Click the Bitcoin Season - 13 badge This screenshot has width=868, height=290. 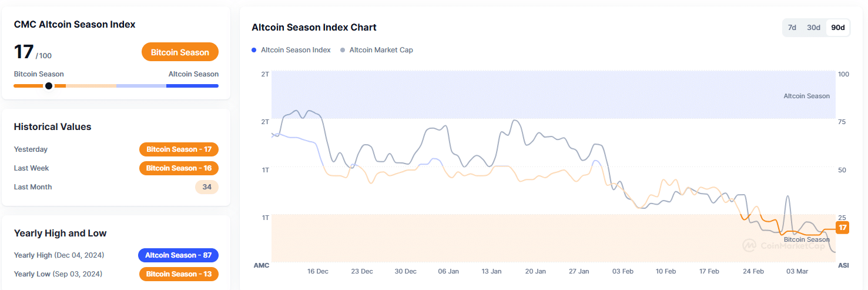tap(179, 274)
